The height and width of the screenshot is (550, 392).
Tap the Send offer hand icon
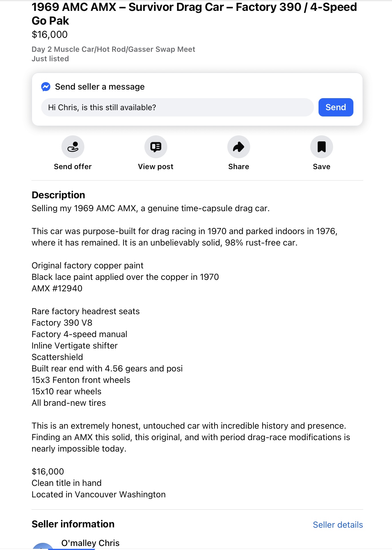point(73,147)
